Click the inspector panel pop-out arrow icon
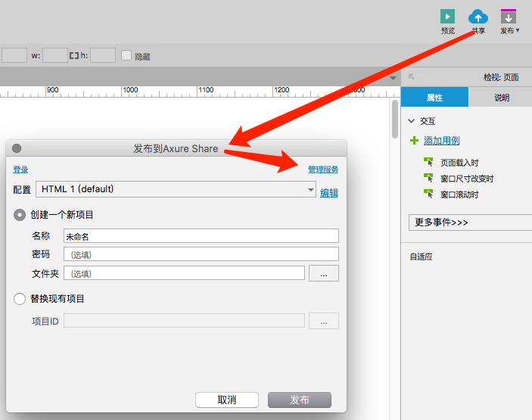The width and height of the screenshot is (532, 420). [411, 76]
